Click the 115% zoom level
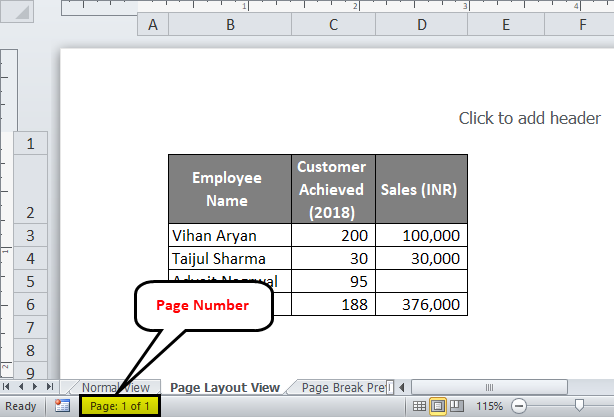 point(489,406)
